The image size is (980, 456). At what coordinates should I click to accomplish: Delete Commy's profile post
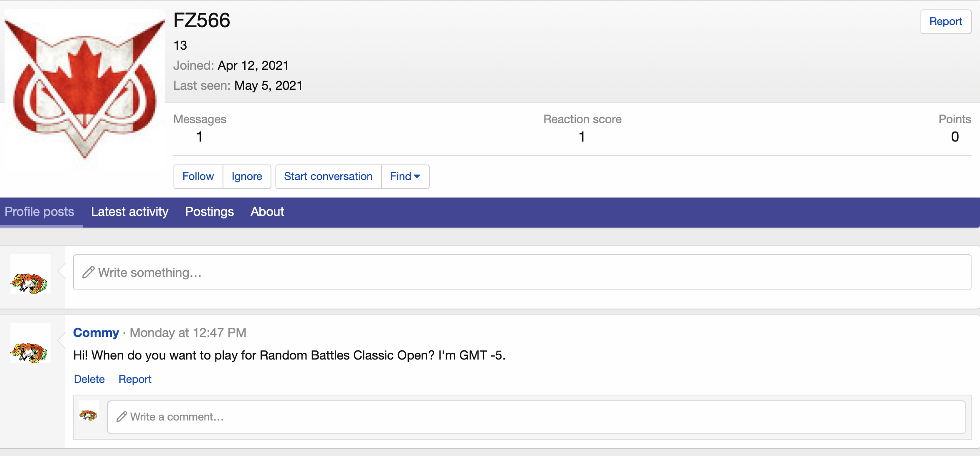click(x=89, y=379)
